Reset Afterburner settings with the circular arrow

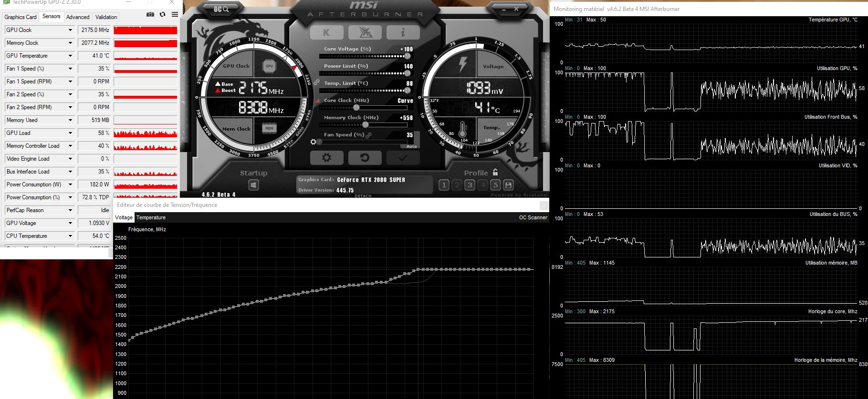pos(365,157)
